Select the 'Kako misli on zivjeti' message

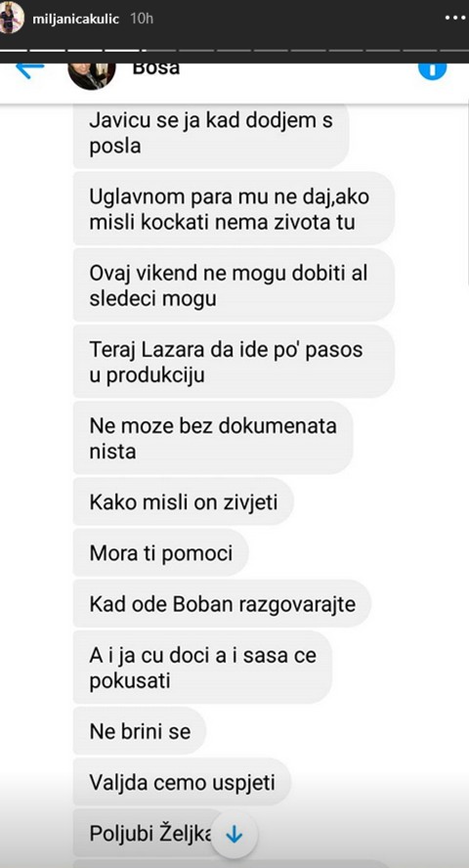click(183, 501)
